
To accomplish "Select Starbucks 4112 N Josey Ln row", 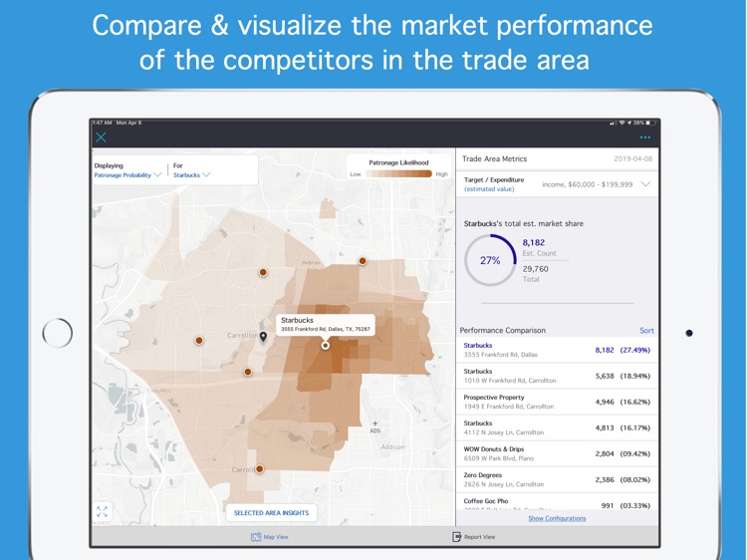I will 557,427.
